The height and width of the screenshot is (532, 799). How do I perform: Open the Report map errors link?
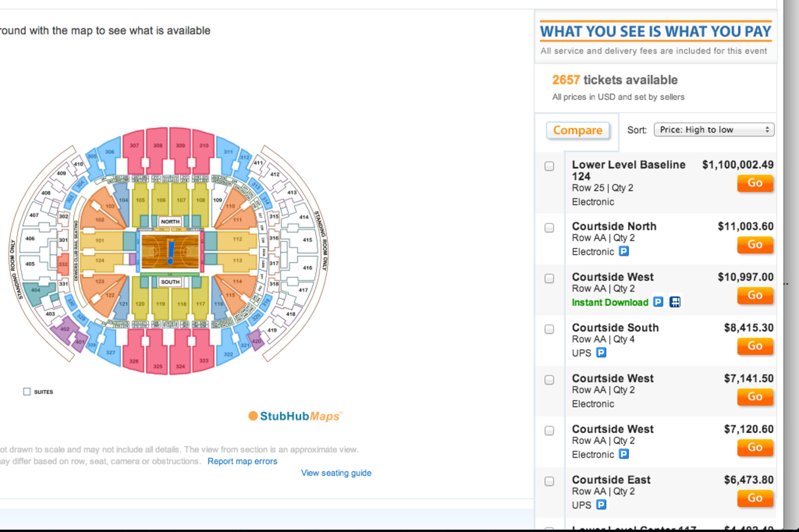(x=242, y=461)
